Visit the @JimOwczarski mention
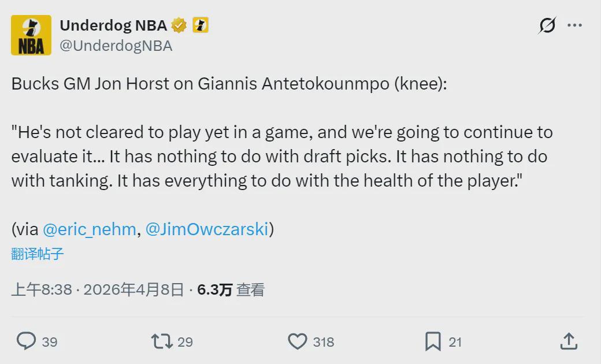The width and height of the screenshot is (601, 364). point(207,229)
